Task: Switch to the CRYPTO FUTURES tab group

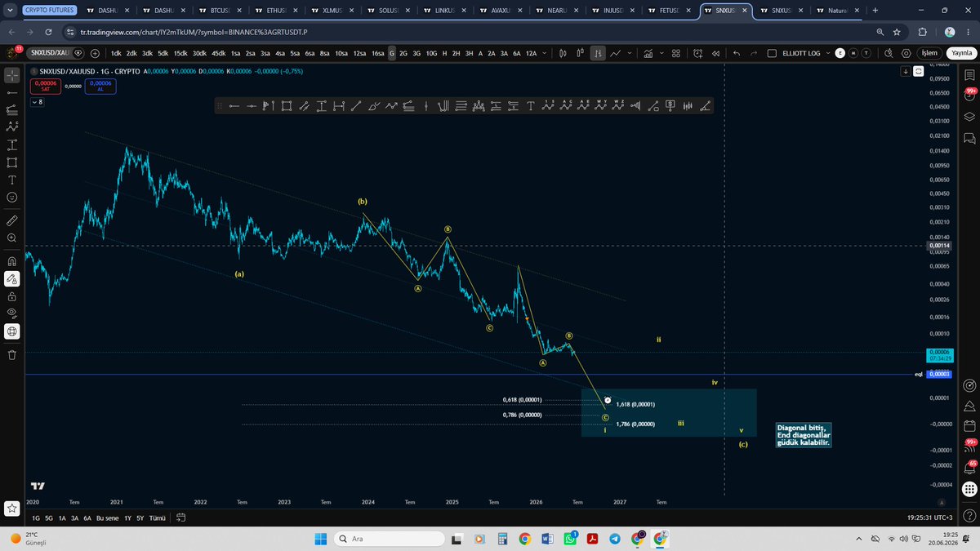Action: tap(49, 11)
